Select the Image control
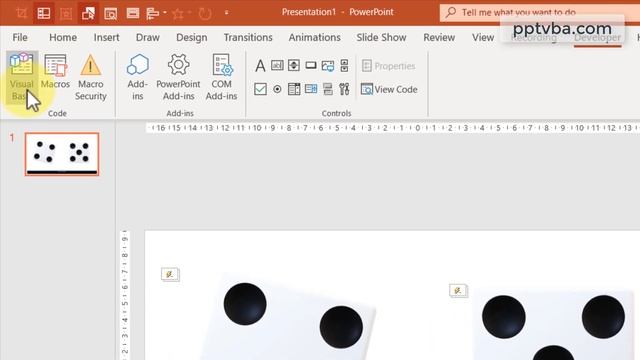 click(x=328, y=65)
